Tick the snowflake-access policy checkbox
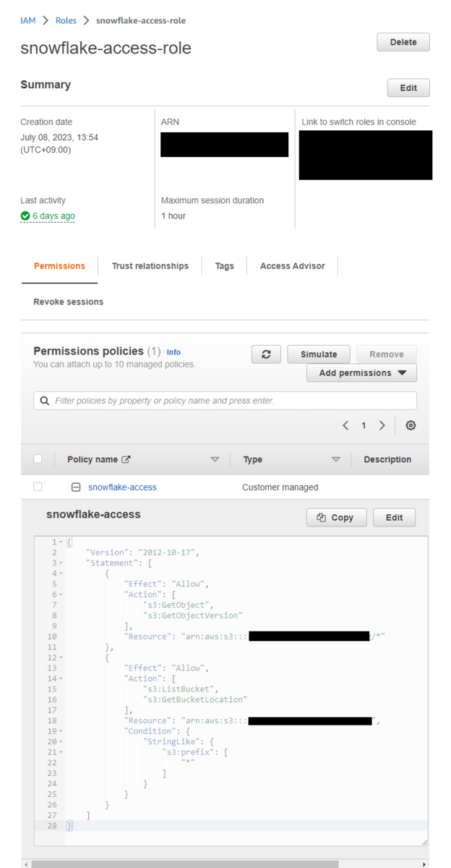 tap(38, 487)
